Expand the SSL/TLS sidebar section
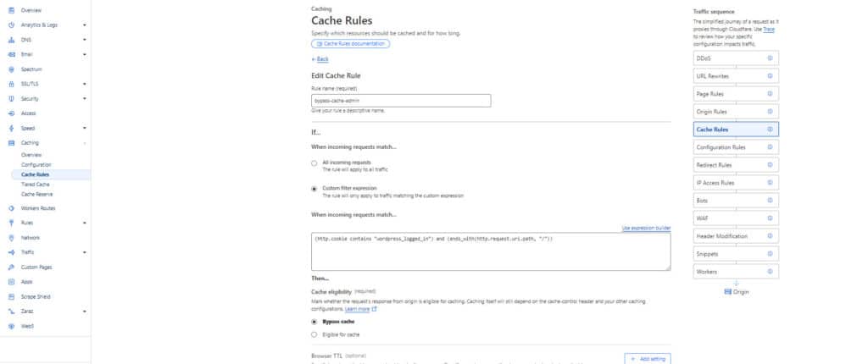The image size is (868, 364). point(85,84)
